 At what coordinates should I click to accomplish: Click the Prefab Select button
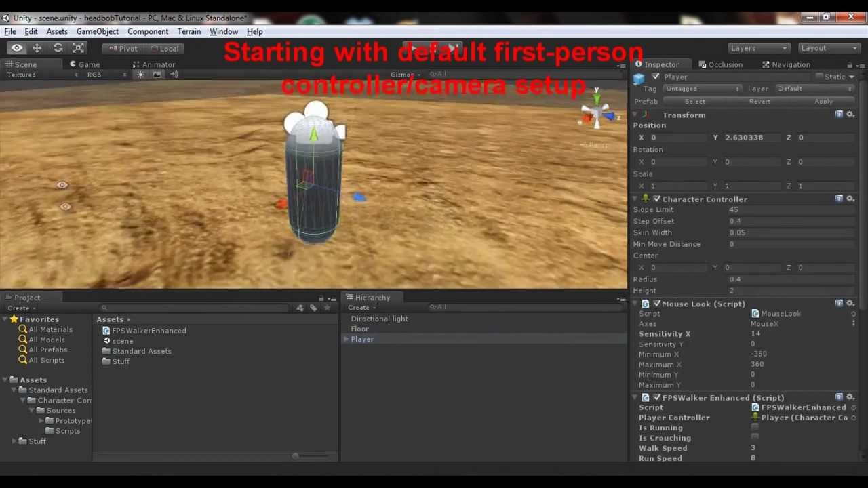coord(695,102)
